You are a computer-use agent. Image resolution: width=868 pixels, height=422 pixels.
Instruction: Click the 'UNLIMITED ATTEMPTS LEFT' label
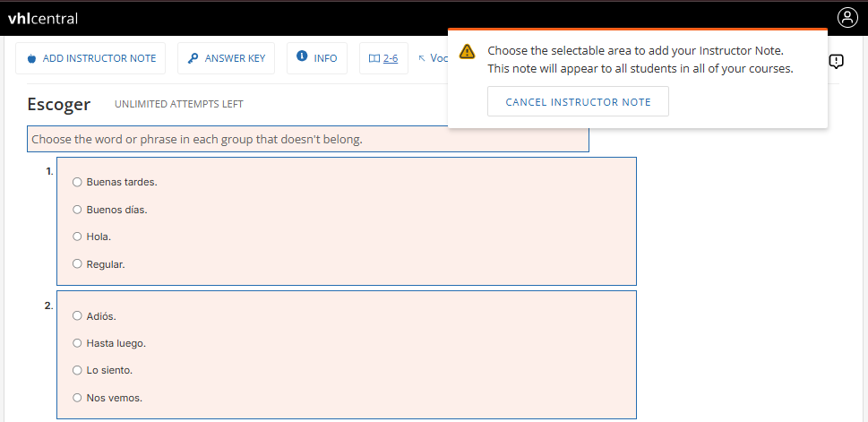point(179,104)
